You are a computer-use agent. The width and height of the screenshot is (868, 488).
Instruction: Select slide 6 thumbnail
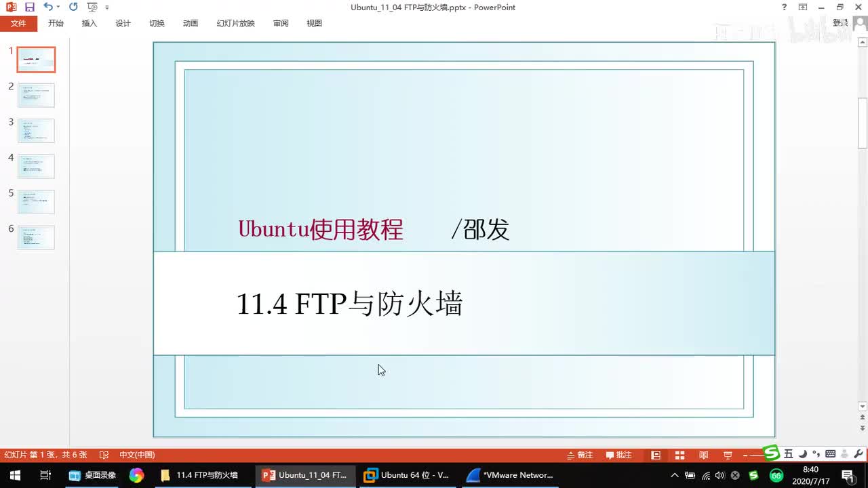(x=36, y=237)
